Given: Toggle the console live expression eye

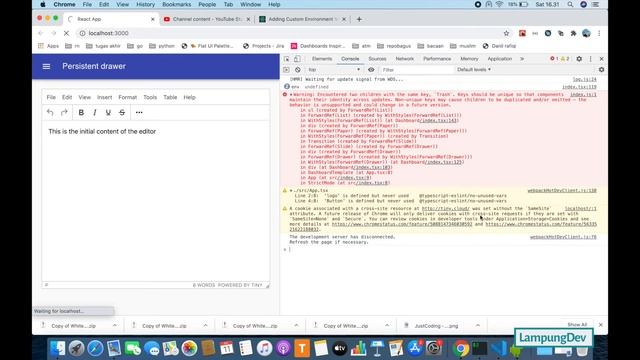Looking at the screenshot, I should click(x=371, y=70).
